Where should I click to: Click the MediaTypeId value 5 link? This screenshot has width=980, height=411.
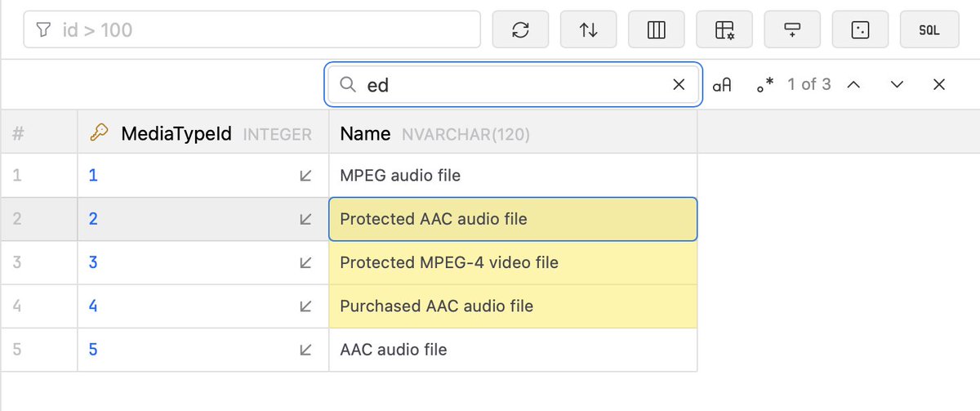pyautogui.click(x=93, y=350)
